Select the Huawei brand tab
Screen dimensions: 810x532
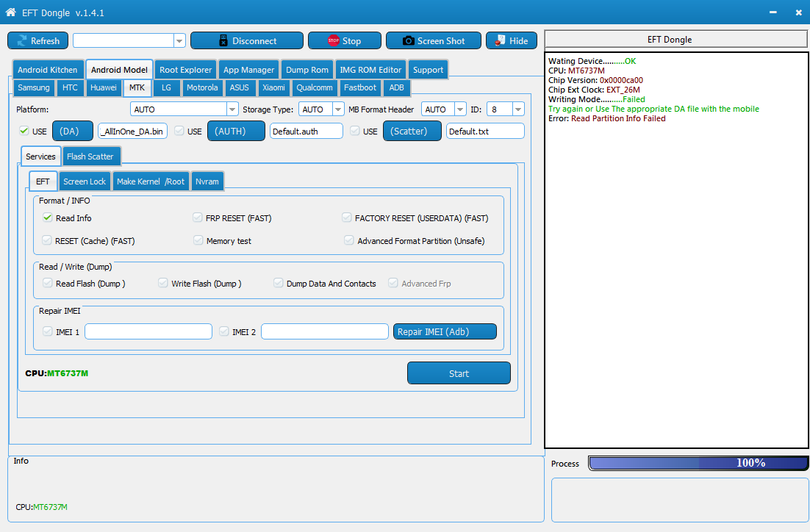[104, 87]
